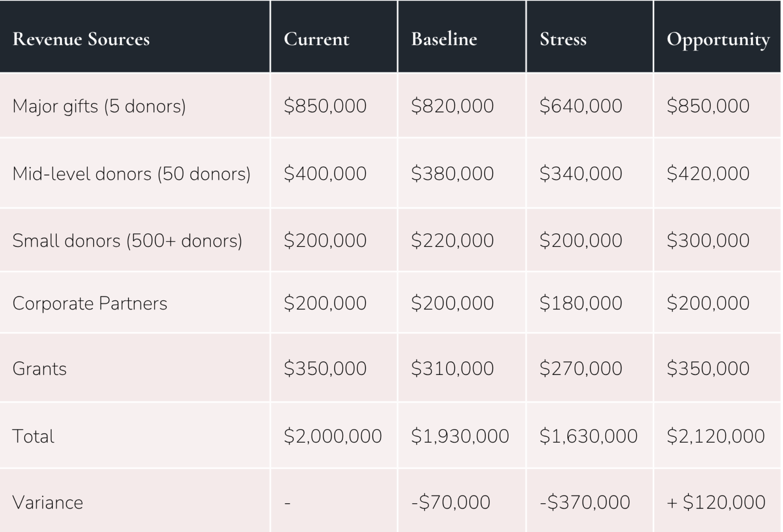Select the Current column header

316,39
